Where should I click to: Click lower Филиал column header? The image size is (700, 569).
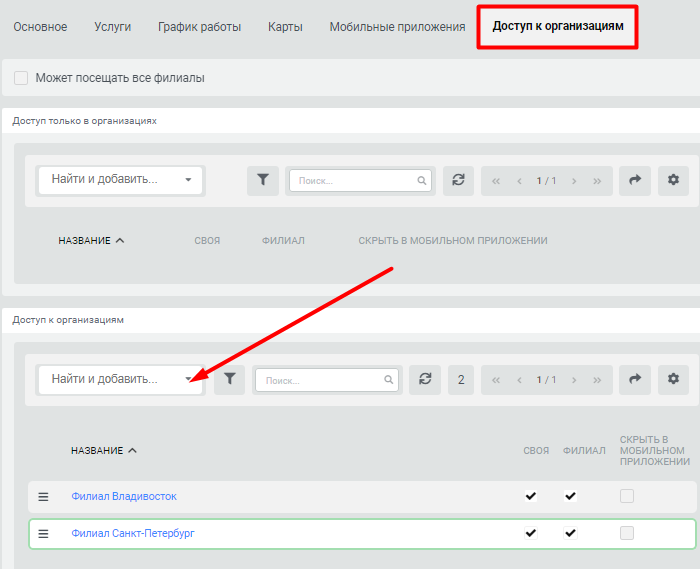pos(584,451)
